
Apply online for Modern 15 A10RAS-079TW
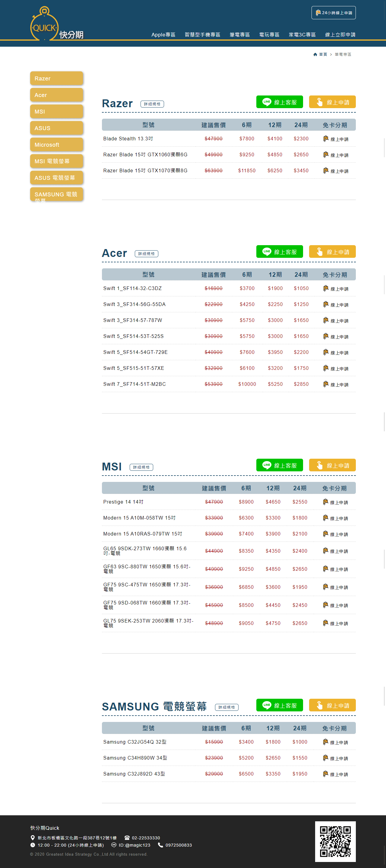pos(335,534)
